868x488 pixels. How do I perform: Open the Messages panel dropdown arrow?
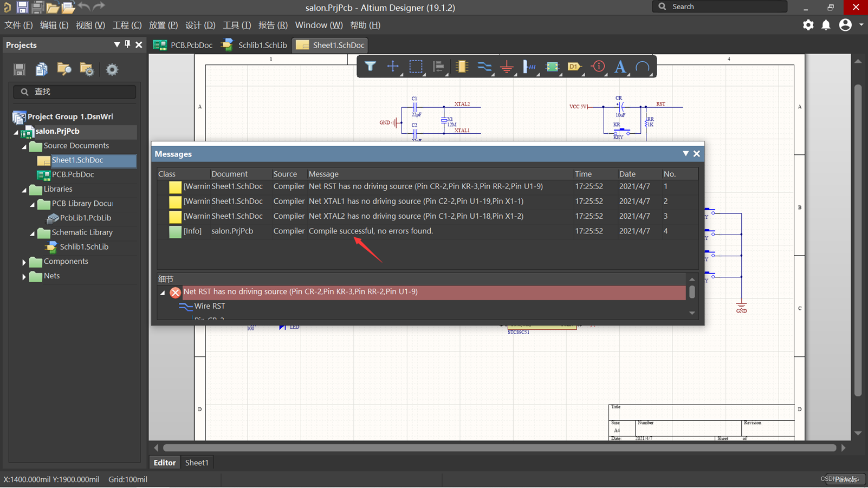[x=686, y=154]
